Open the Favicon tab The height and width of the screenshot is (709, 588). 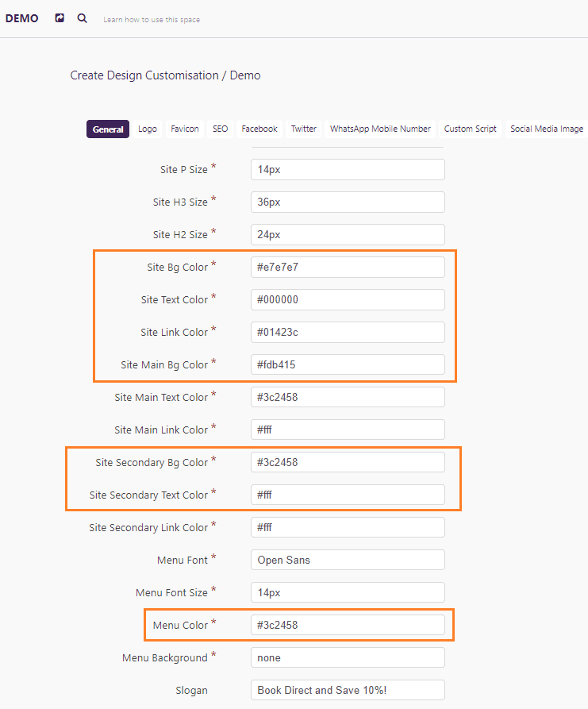click(185, 129)
